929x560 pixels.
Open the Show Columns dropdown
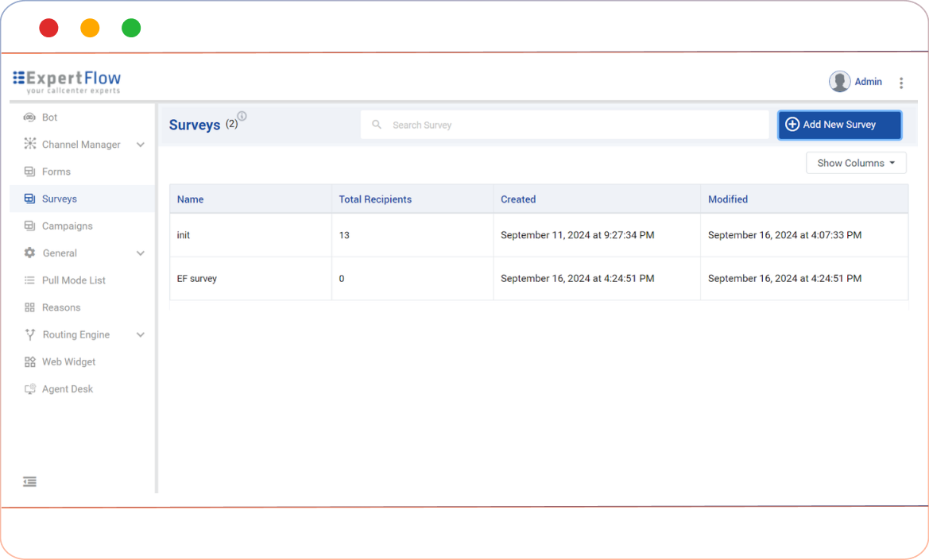pyautogui.click(x=856, y=163)
